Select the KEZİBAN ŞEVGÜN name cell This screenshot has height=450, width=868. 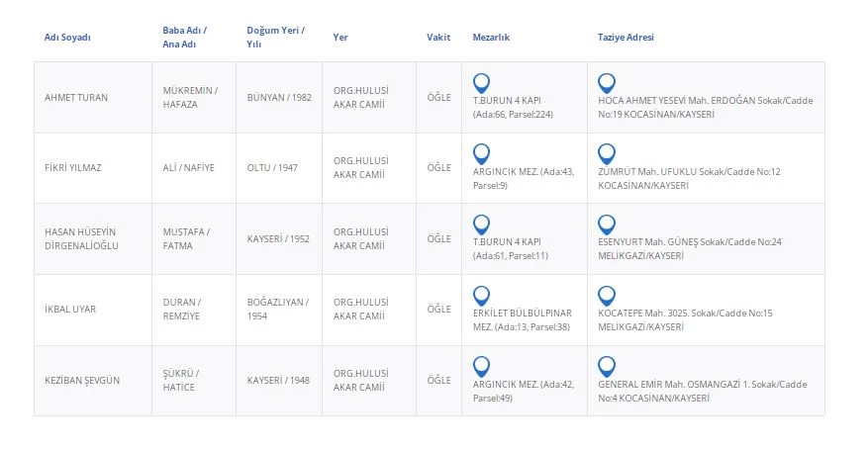pyautogui.click(x=82, y=380)
